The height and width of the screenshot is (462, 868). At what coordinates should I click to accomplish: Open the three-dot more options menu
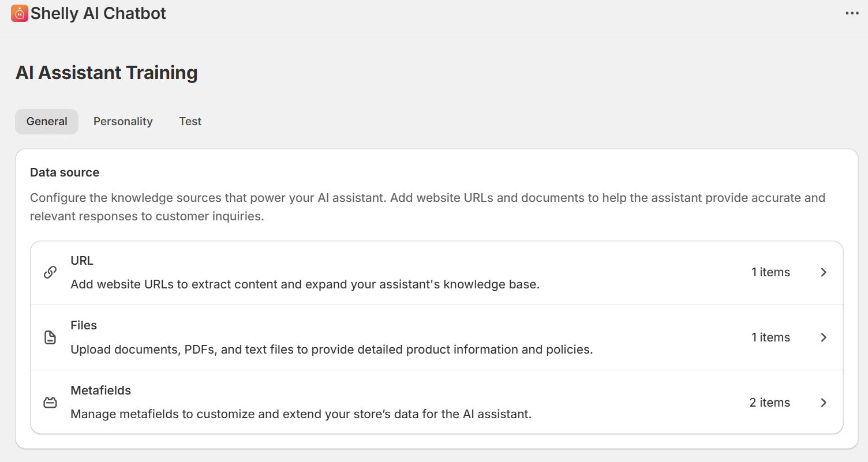pyautogui.click(x=852, y=13)
